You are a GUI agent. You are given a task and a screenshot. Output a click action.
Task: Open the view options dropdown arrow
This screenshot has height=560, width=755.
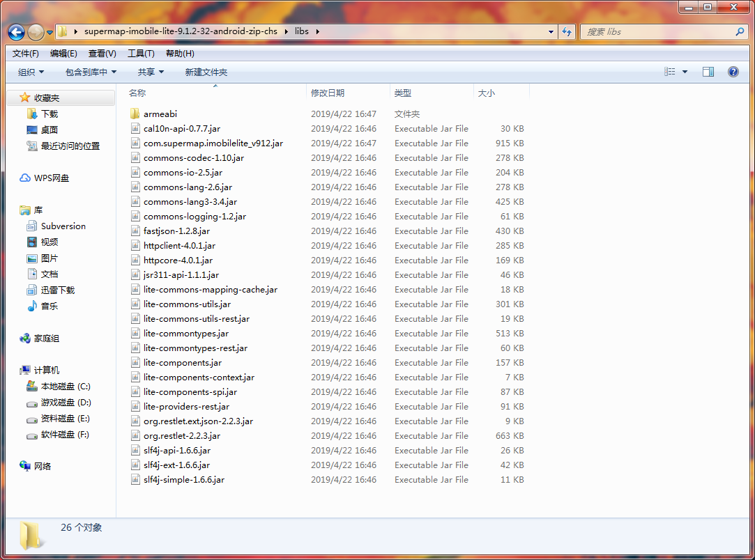pos(685,72)
